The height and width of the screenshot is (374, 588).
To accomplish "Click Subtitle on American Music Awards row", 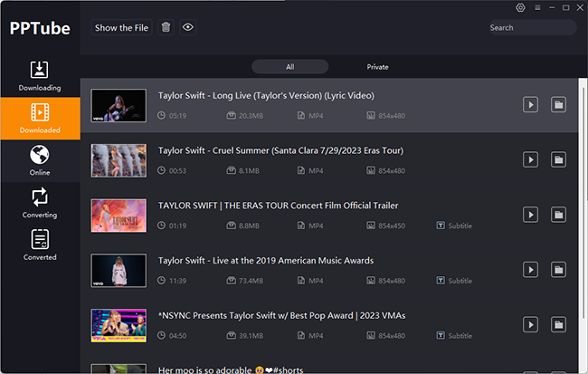I will click(x=454, y=281).
